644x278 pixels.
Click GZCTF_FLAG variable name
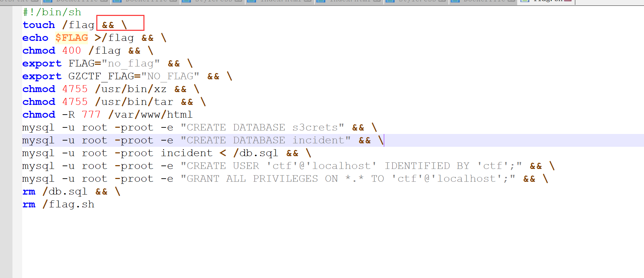pos(101,76)
